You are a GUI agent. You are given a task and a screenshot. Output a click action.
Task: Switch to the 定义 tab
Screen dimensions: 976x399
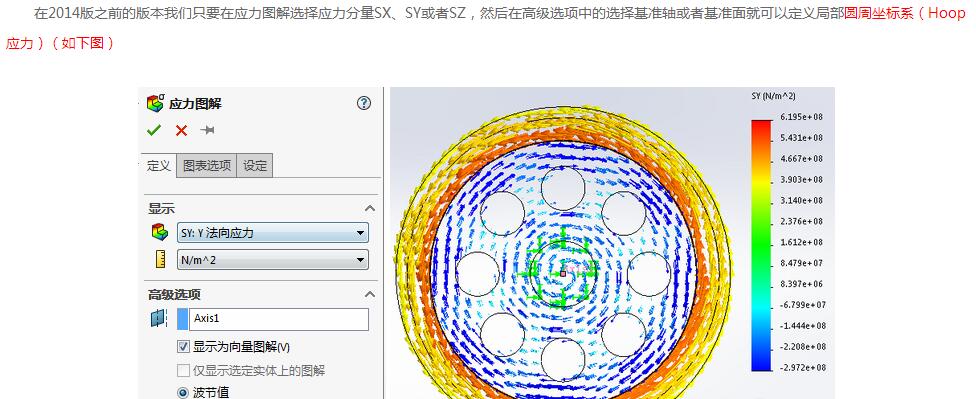coord(158,166)
